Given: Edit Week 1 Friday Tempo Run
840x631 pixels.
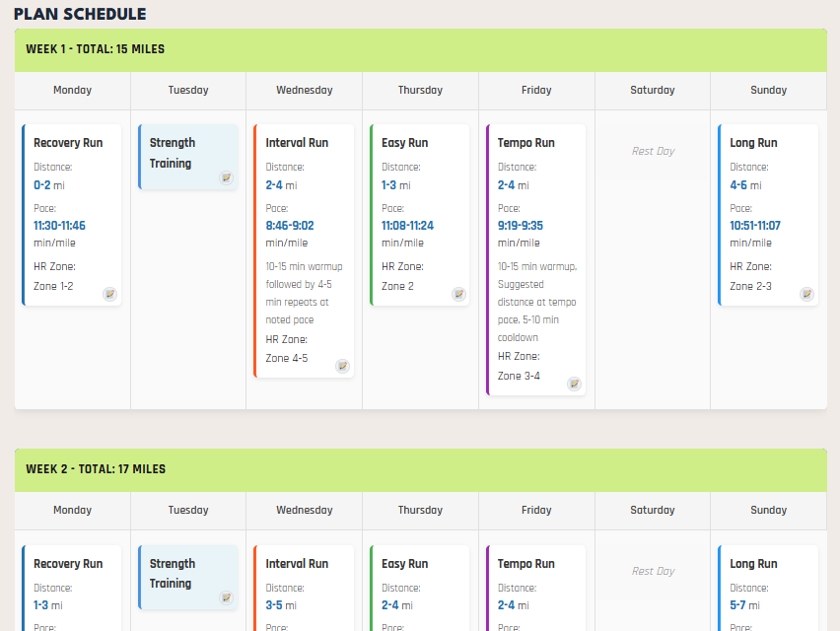Looking at the screenshot, I should point(574,384).
